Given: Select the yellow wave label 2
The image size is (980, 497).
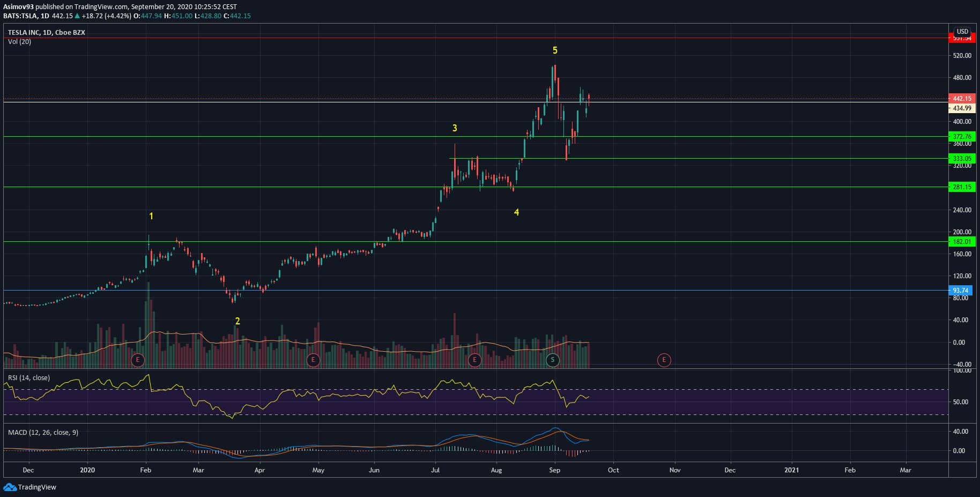Looking at the screenshot, I should point(237,321).
